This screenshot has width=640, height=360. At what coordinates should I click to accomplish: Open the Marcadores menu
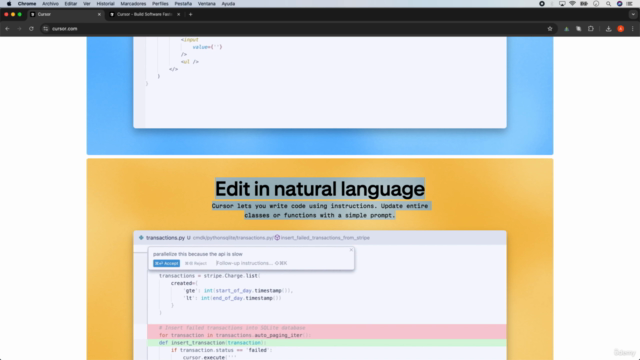pos(133,4)
